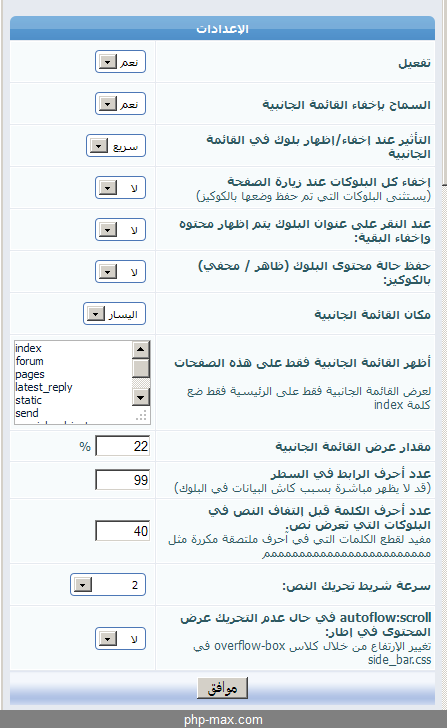Viewport: 447px width, 728px height.
Task: Open the عند النقر على عنوان البلوك dropdown
Action: (120, 229)
